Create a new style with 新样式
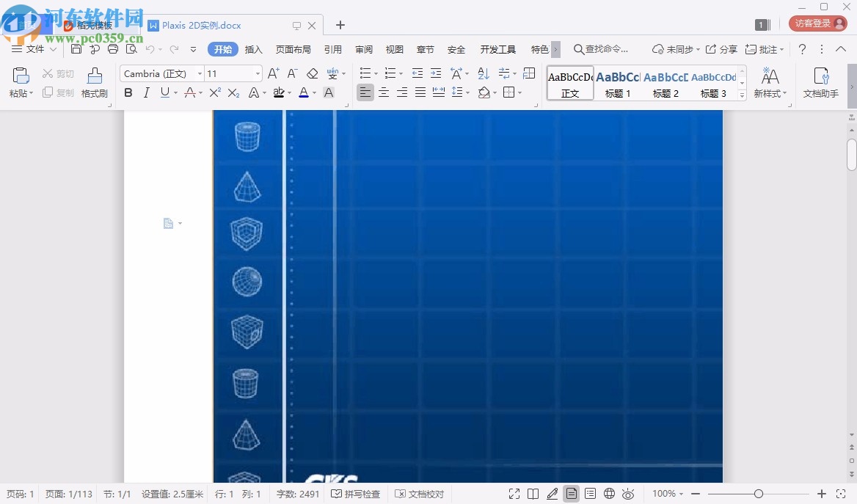 pyautogui.click(x=770, y=82)
